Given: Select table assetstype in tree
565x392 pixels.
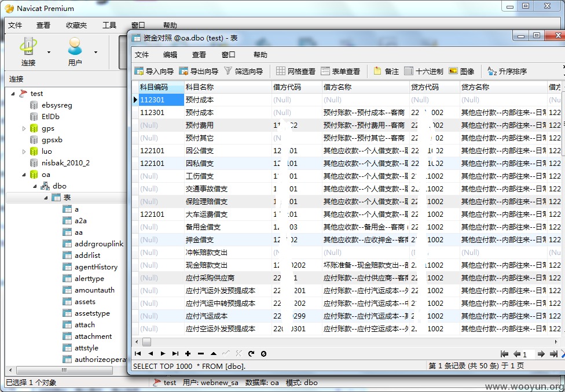Looking at the screenshot, I should click(x=92, y=313).
